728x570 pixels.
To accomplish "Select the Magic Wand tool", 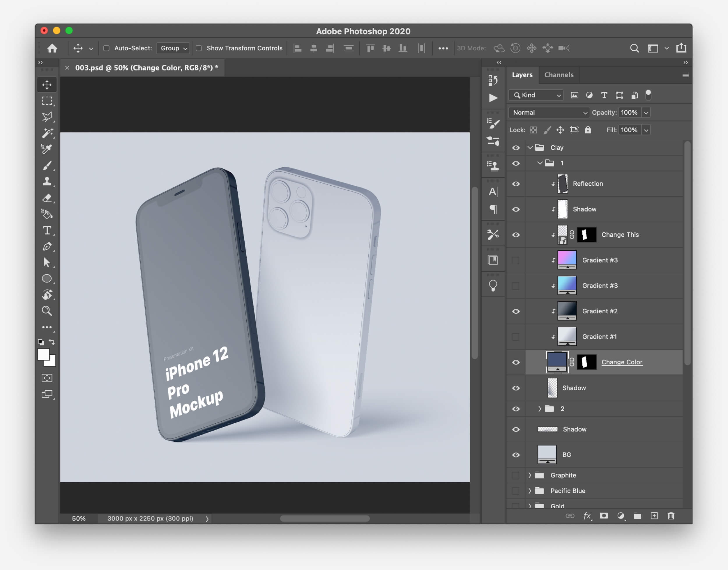I will [47, 133].
